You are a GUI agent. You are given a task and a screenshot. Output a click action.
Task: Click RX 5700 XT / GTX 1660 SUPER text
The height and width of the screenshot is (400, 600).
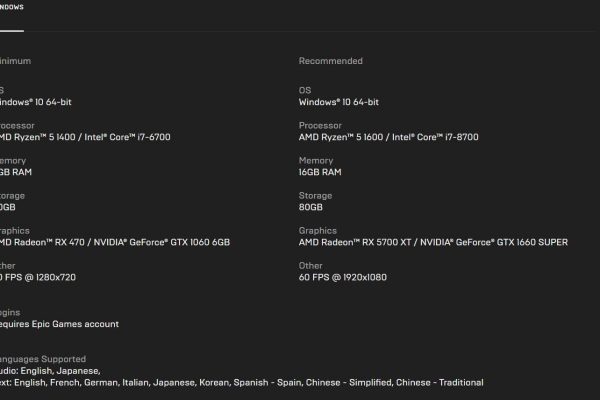coord(433,242)
